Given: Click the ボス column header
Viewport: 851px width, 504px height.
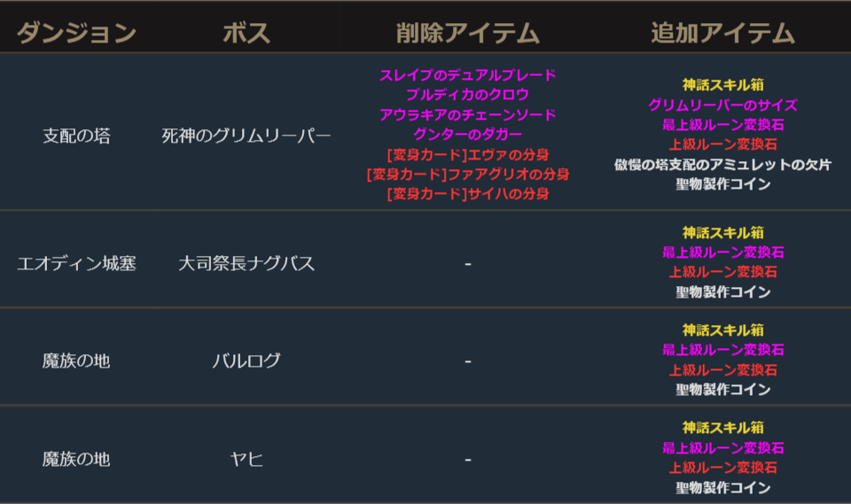Looking at the screenshot, I should 246,35.
